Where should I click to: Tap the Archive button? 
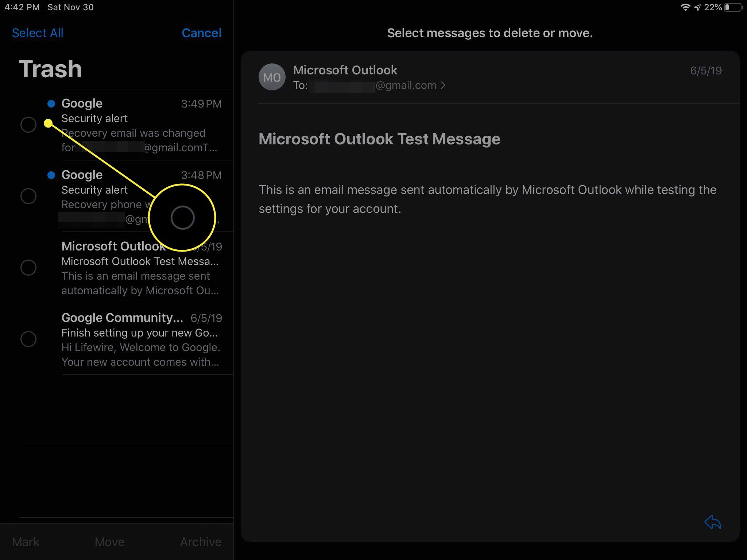click(201, 542)
